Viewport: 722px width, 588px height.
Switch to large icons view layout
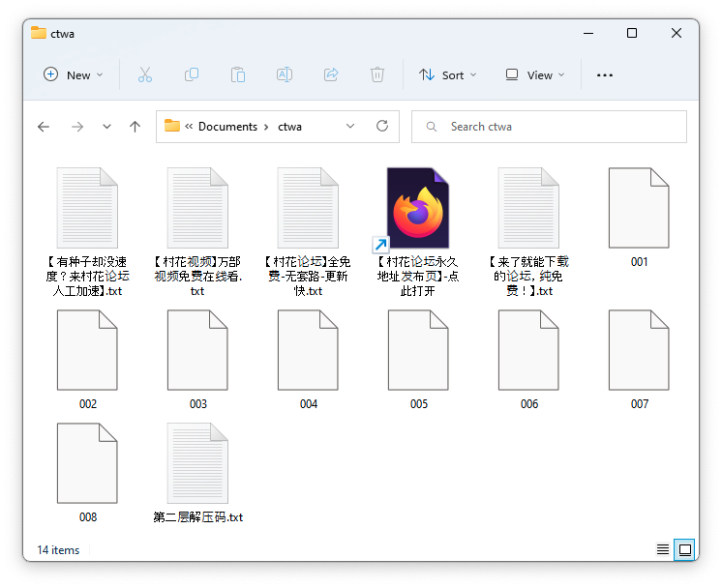coord(684,549)
